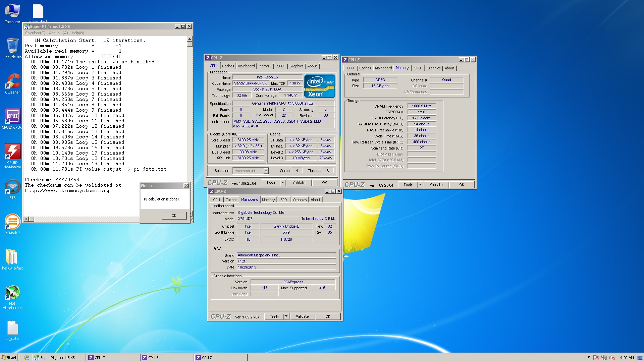Launch the CPUID CPU-Z desktop shortcut
The height and width of the screenshot is (362, 644).
tap(12, 119)
